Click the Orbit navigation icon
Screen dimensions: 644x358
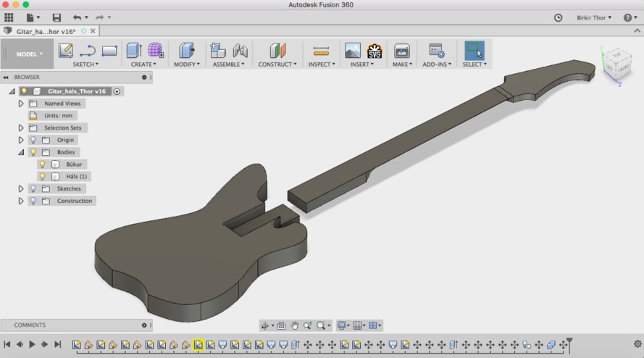(265, 325)
